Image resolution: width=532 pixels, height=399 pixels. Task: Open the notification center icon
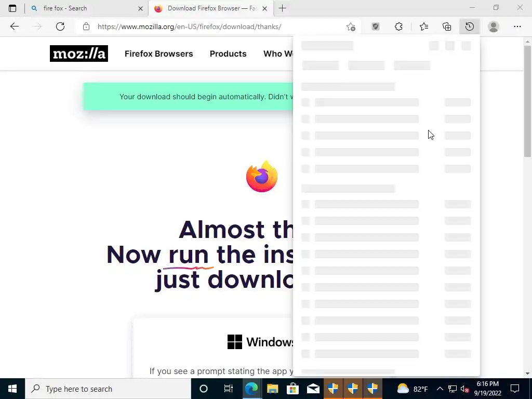[x=515, y=389]
